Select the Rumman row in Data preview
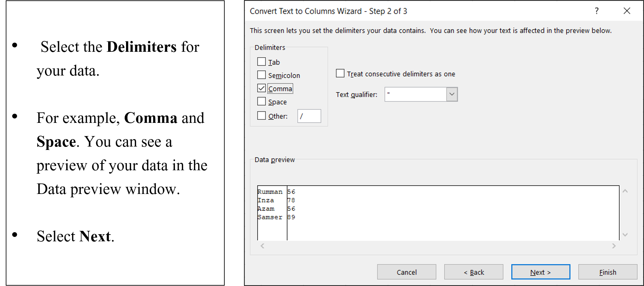This screenshot has height=286, width=644. 270,192
